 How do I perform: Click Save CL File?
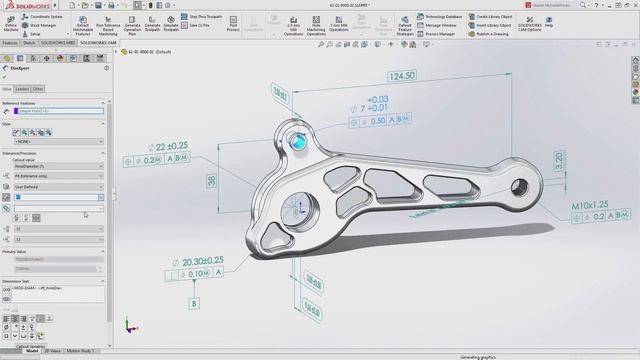coord(196,25)
